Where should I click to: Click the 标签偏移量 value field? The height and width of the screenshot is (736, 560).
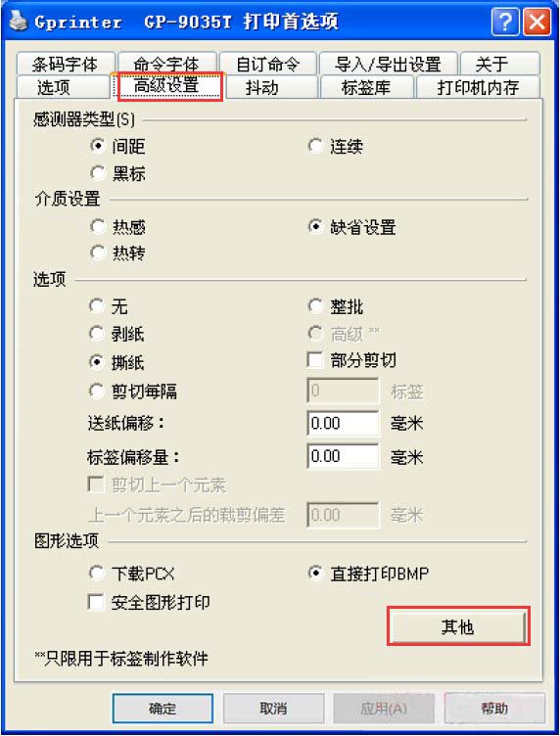tap(343, 456)
